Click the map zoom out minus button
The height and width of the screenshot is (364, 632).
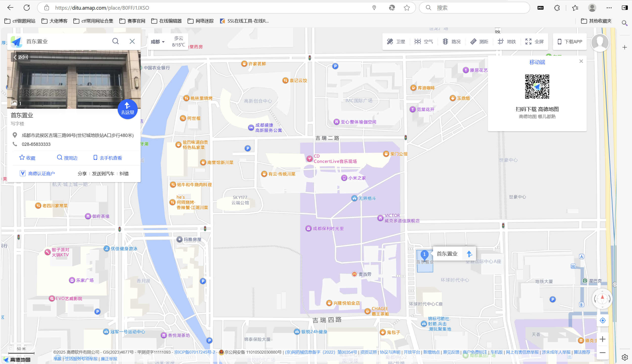[x=603, y=353]
